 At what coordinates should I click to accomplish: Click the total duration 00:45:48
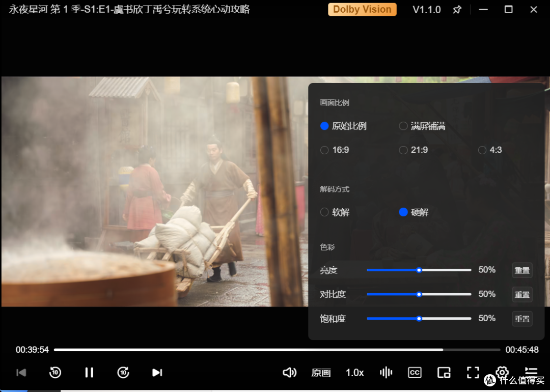pyautogui.click(x=522, y=350)
